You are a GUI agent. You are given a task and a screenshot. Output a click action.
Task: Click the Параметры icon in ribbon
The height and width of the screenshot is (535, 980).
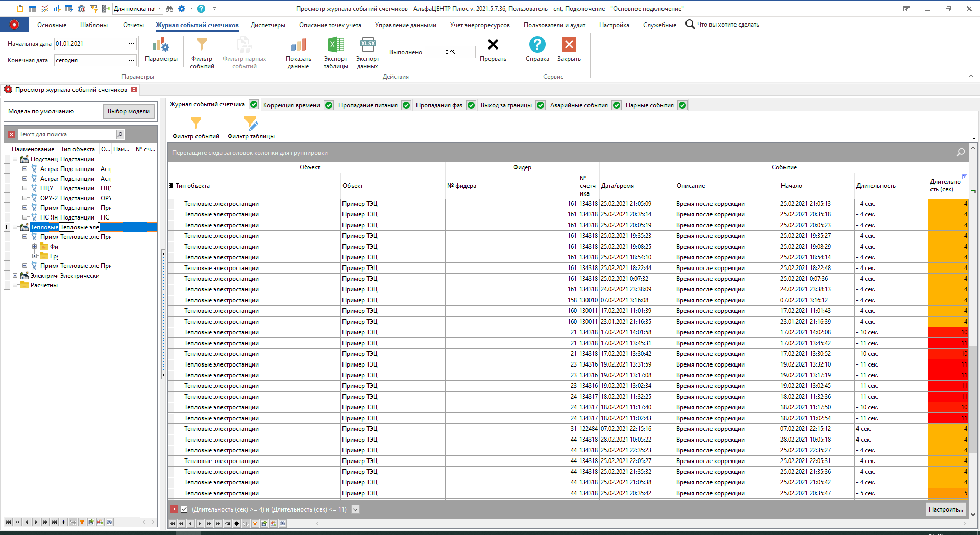pyautogui.click(x=161, y=46)
